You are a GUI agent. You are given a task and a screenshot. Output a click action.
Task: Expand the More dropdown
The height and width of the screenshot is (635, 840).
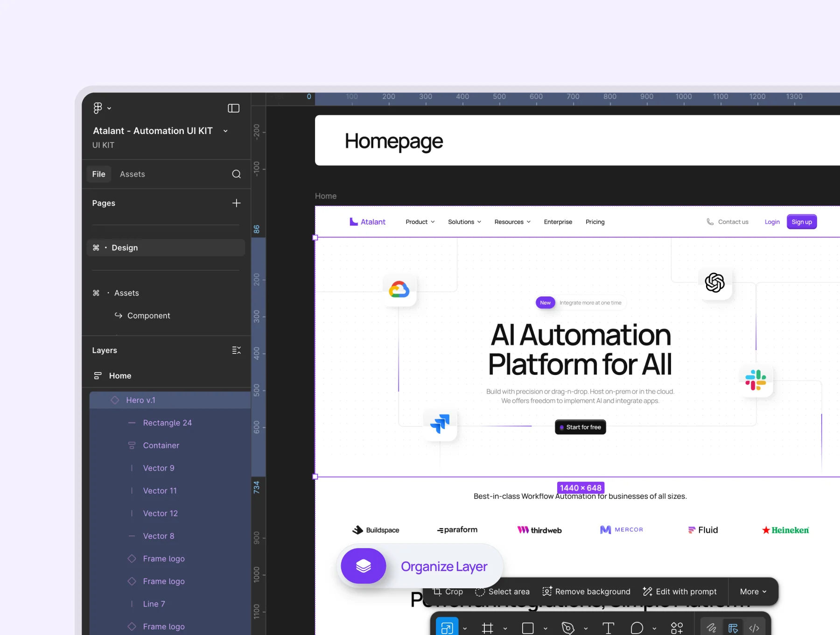753,592
